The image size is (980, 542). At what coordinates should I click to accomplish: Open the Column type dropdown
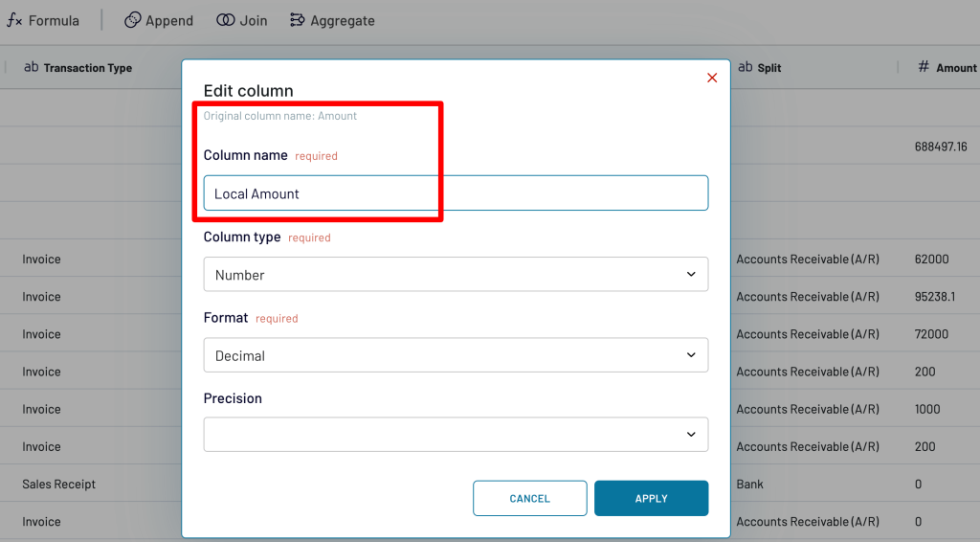[456, 275]
